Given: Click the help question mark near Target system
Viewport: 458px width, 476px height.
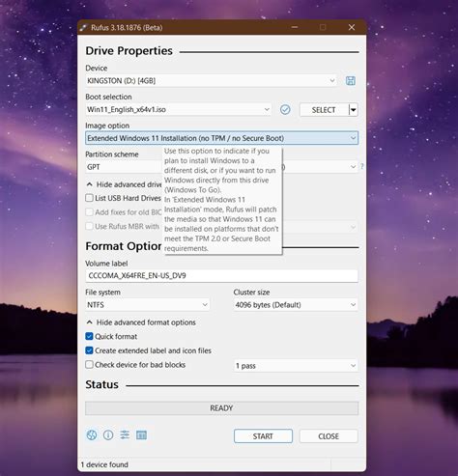Looking at the screenshot, I should point(361,166).
